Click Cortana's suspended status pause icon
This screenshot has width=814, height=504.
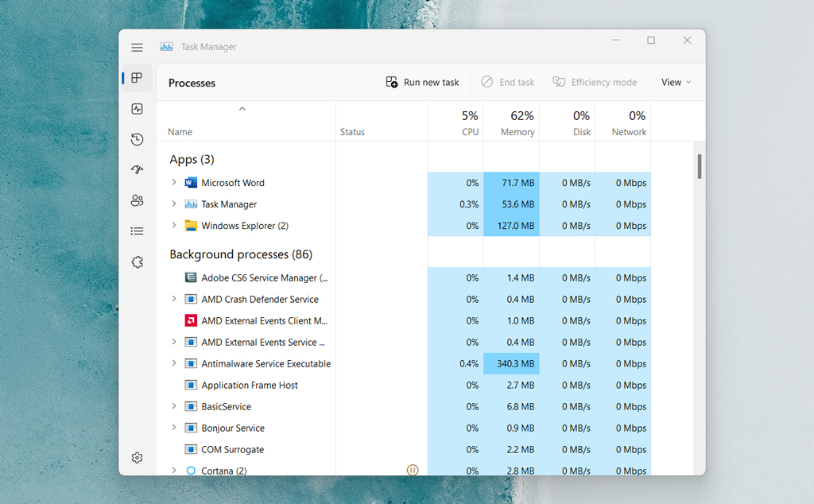coord(413,470)
